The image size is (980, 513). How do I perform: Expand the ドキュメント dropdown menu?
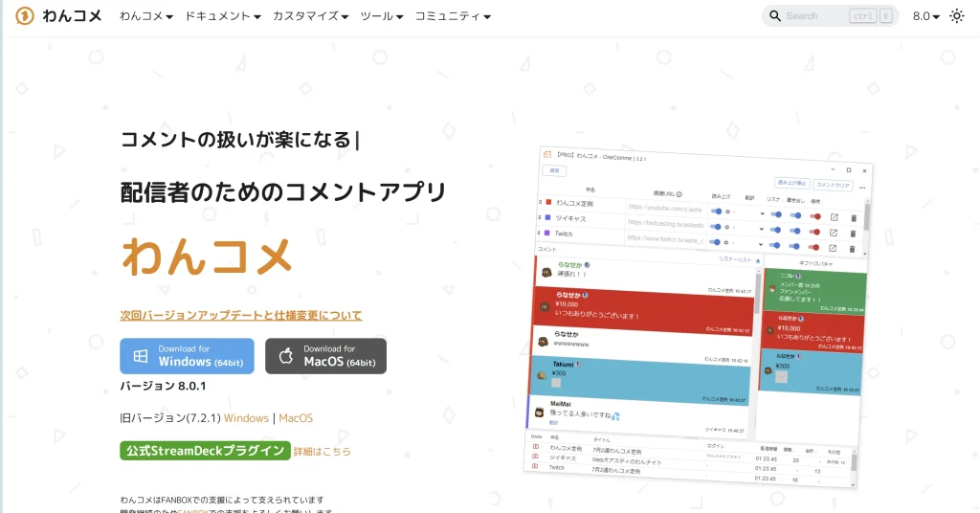click(223, 16)
